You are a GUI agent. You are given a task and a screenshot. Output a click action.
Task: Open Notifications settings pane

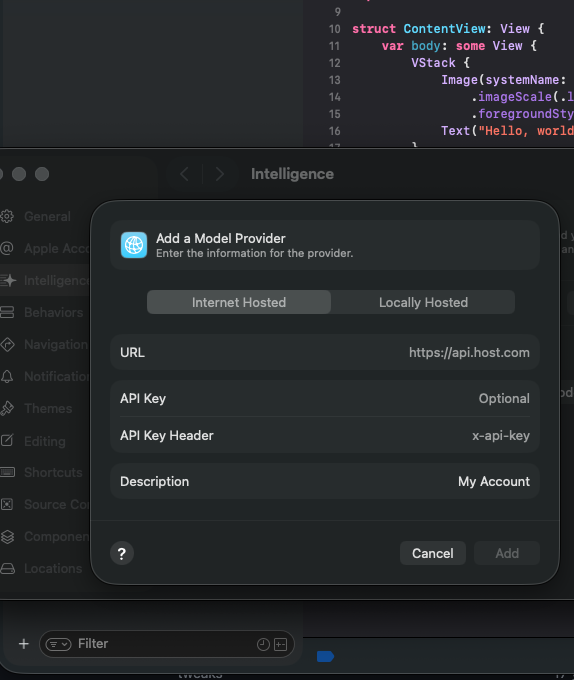57,376
